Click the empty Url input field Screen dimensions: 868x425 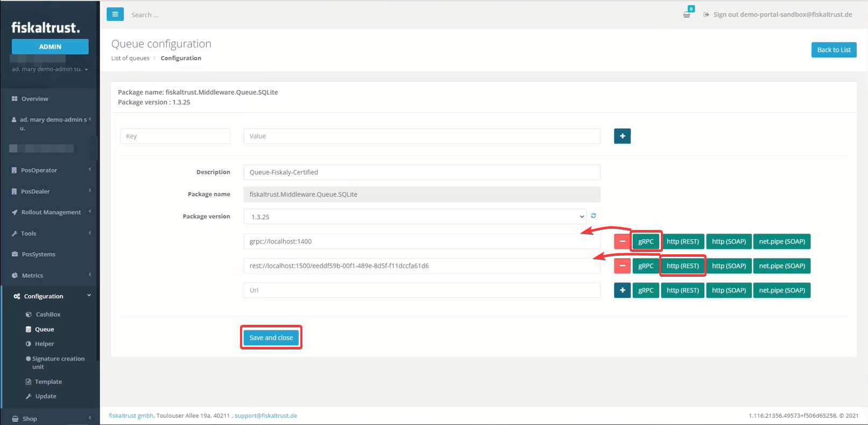(422, 290)
